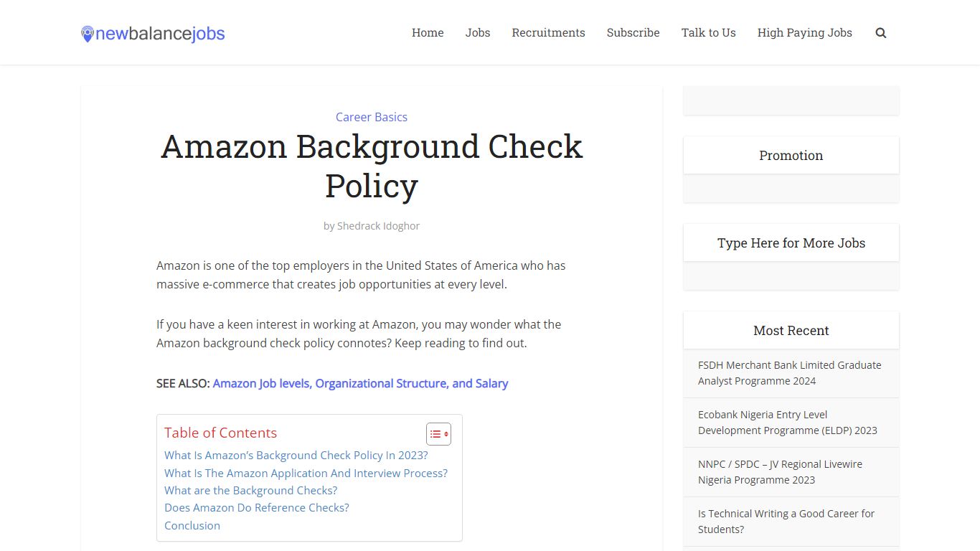Open the Jobs menu item
Image resolution: width=980 pixels, height=551 pixels.
tap(478, 33)
